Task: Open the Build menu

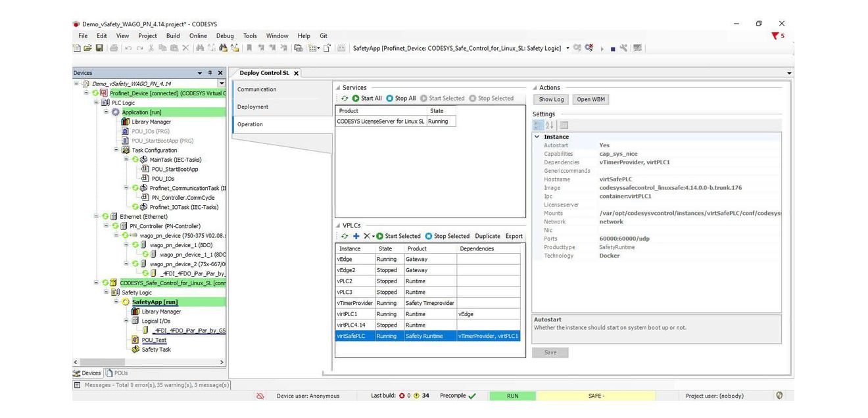Action: tap(173, 36)
